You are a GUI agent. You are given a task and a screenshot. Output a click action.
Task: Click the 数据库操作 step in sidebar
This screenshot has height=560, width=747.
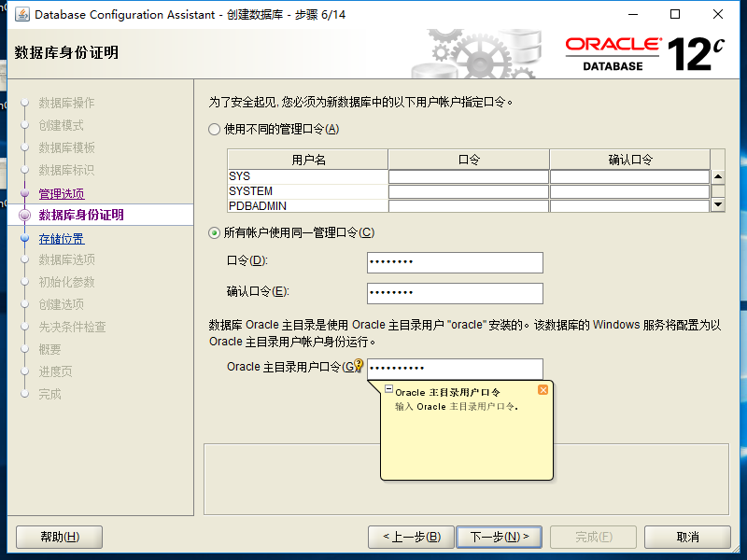click(x=66, y=103)
